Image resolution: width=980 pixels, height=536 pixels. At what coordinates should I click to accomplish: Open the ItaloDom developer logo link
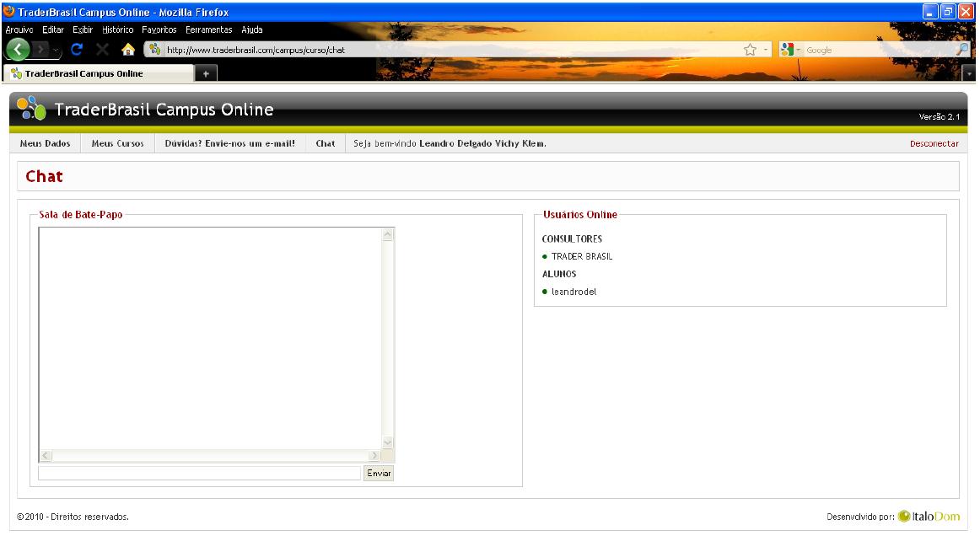point(929,516)
